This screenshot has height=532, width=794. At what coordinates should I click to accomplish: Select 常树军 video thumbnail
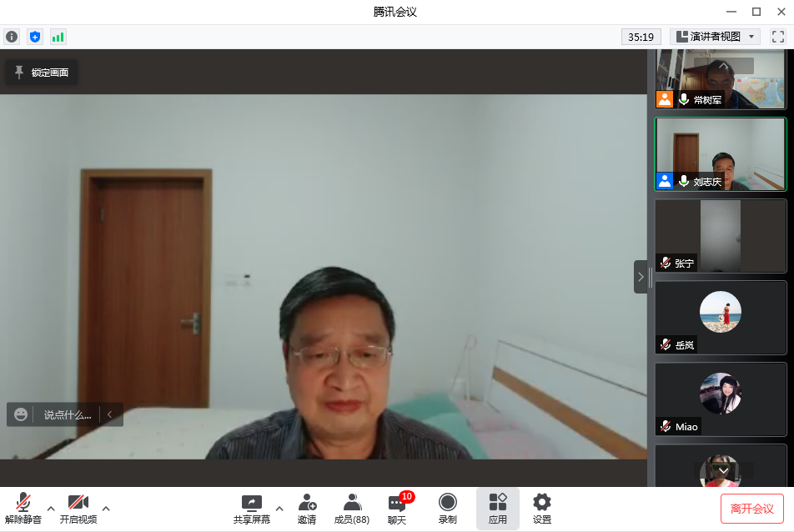[x=721, y=78]
